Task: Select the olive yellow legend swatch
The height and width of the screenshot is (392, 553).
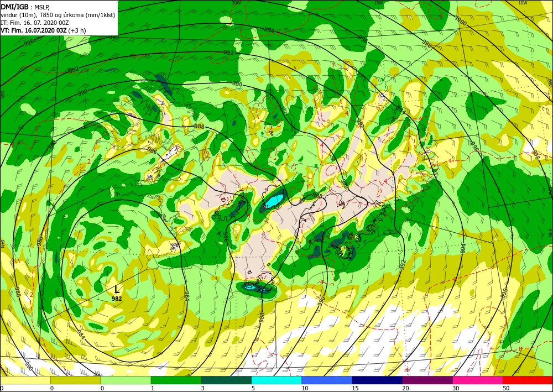Action: (x=75, y=380)
